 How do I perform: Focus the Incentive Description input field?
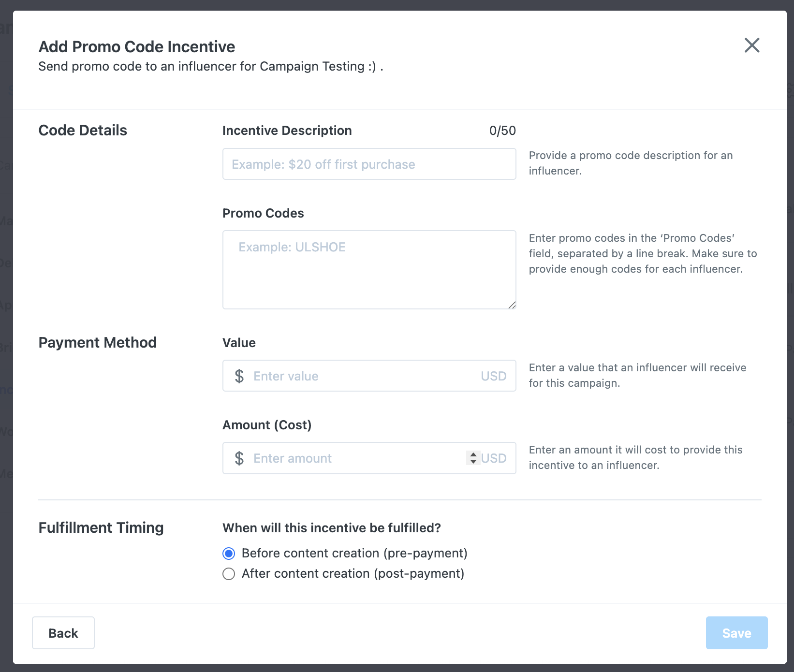point(369,164)
